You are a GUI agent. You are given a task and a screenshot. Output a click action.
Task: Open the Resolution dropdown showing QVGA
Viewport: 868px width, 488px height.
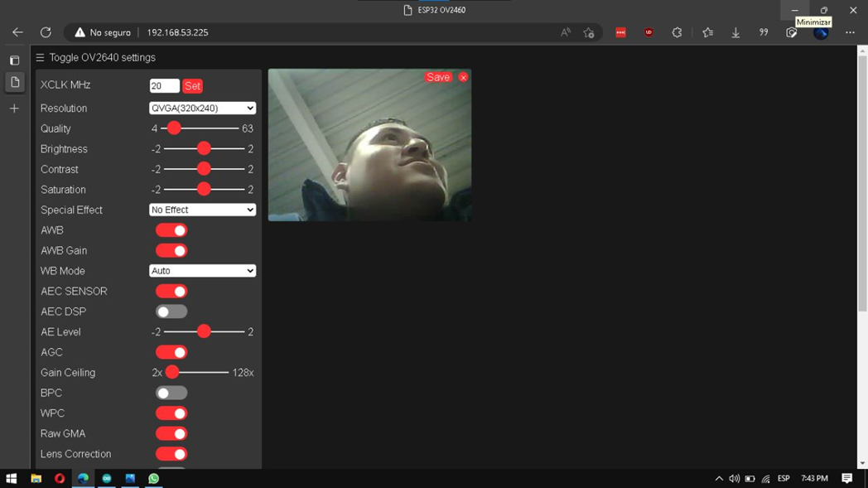pos(202,108)
